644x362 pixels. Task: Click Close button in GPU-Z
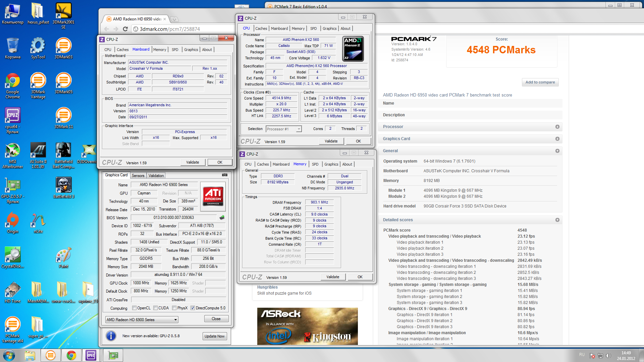(216, 319)
